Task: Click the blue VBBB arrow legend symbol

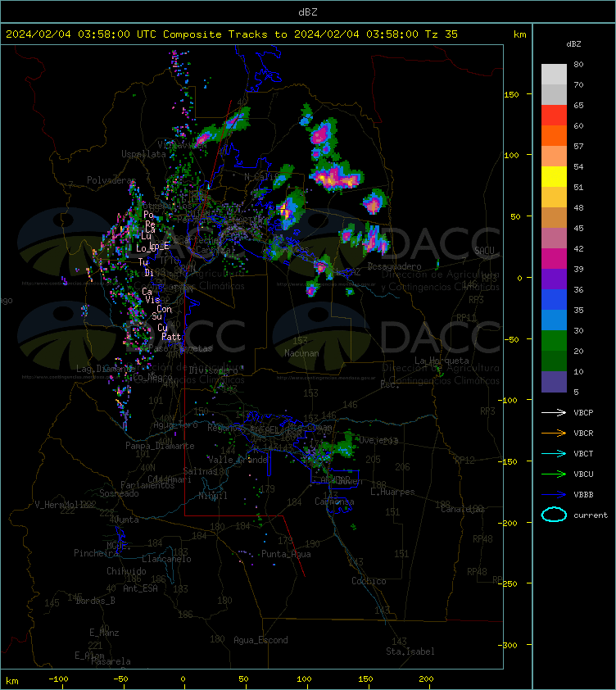Action: tap(554, 495)
